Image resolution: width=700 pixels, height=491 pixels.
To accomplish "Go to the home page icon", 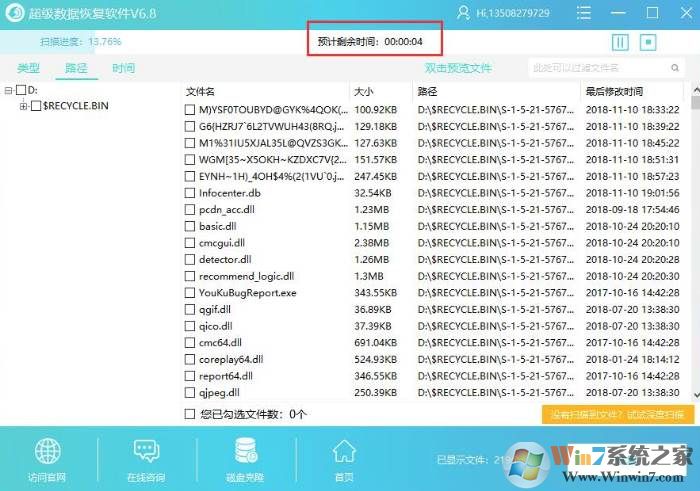I will [344, 451].
